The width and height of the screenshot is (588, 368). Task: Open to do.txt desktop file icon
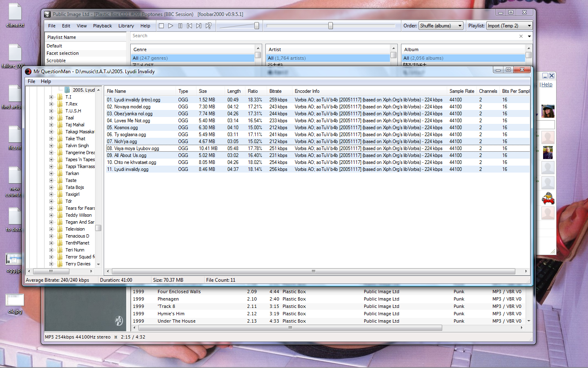tap(14, 220)
